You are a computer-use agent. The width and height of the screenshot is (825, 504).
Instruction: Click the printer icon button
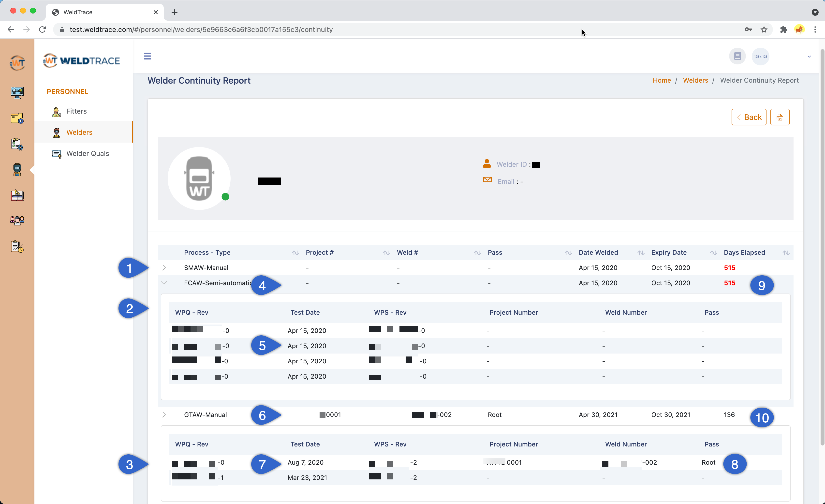780,117
